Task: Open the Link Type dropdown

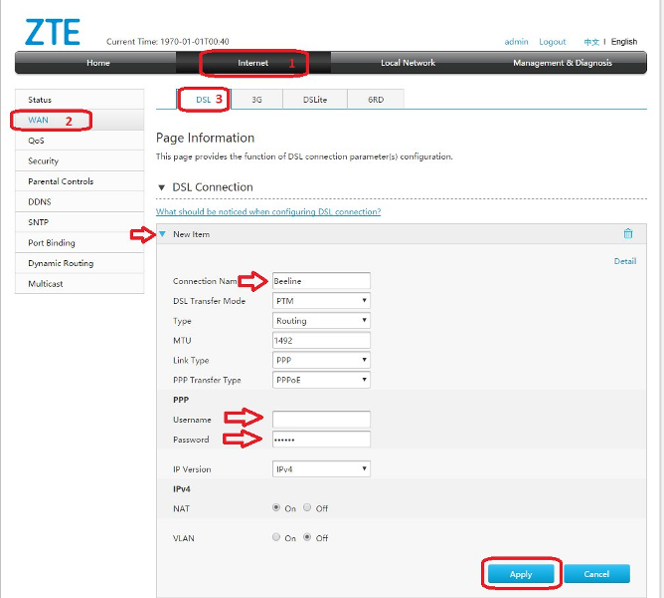Action: [321, 360]
